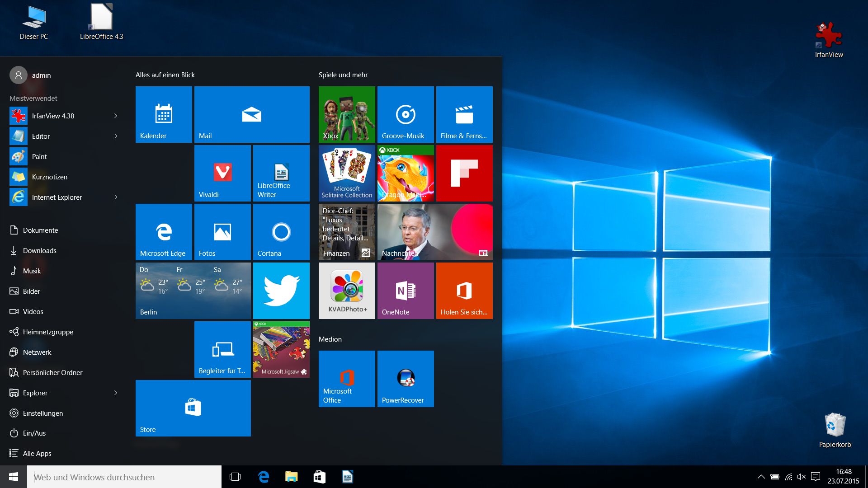Click the admin user account
The width and height of the screenshot is (868, 488).
coord(30,75)
